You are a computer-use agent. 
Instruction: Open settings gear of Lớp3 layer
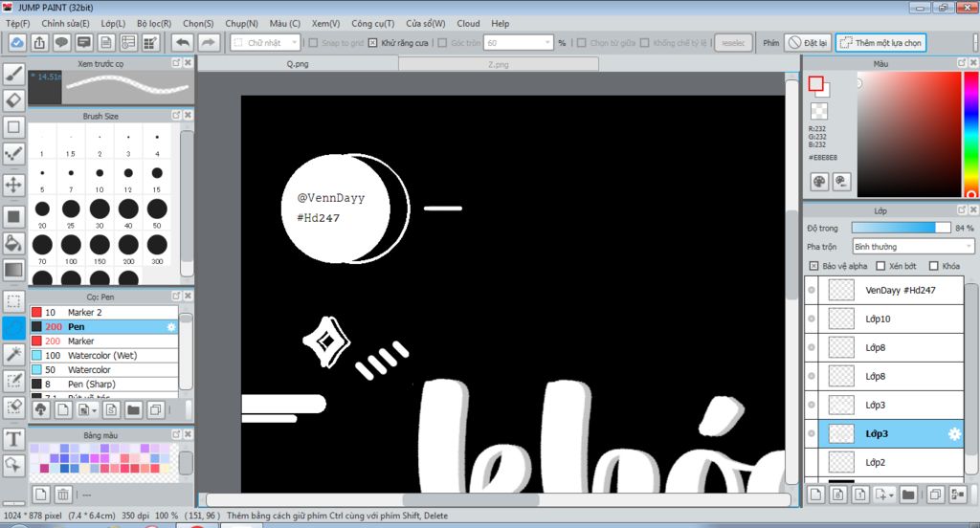tap(954, 433)
